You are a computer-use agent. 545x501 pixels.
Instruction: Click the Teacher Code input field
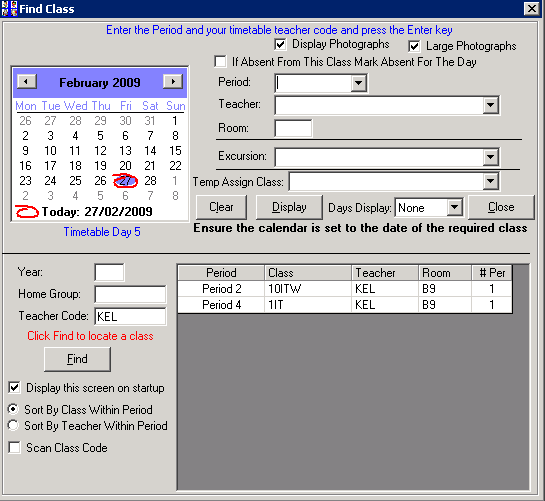tap(130, 316)
